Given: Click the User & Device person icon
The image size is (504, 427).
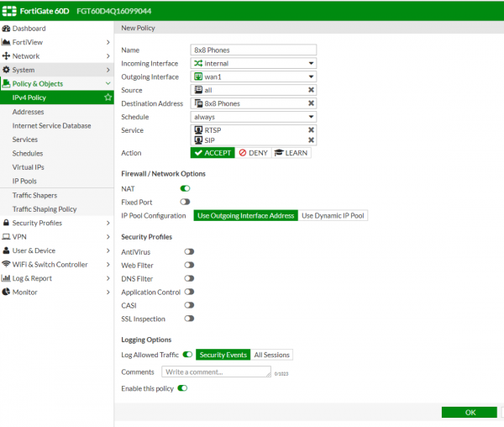Looking at the screenshot, I should 6,250.
